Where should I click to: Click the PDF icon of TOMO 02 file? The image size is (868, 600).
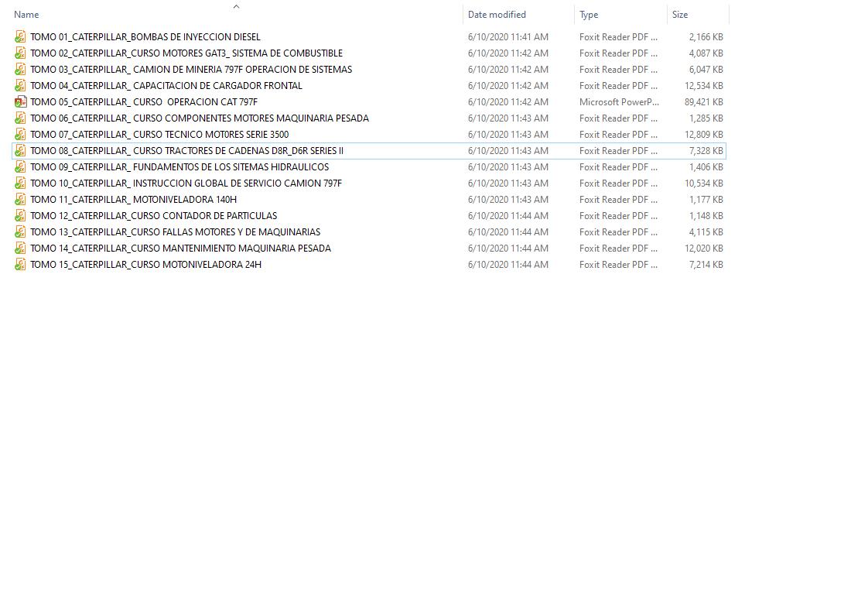pos(20,53)
